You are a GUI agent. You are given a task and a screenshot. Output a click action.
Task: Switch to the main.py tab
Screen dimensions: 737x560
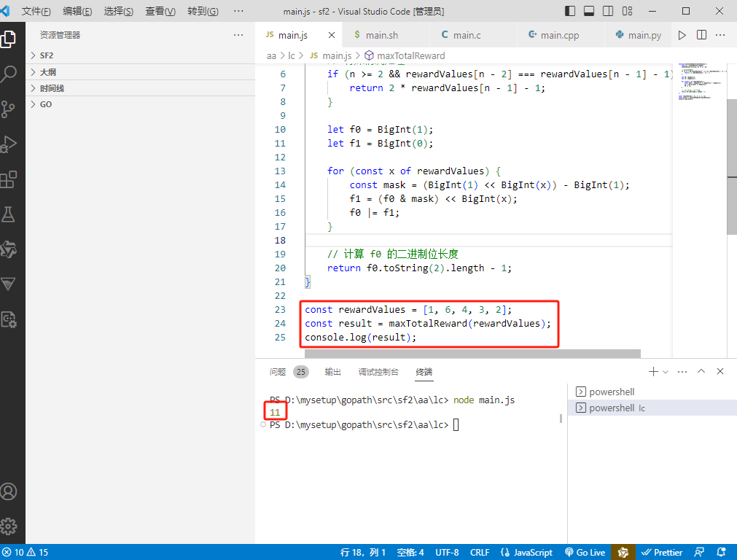tap(639, 35)
